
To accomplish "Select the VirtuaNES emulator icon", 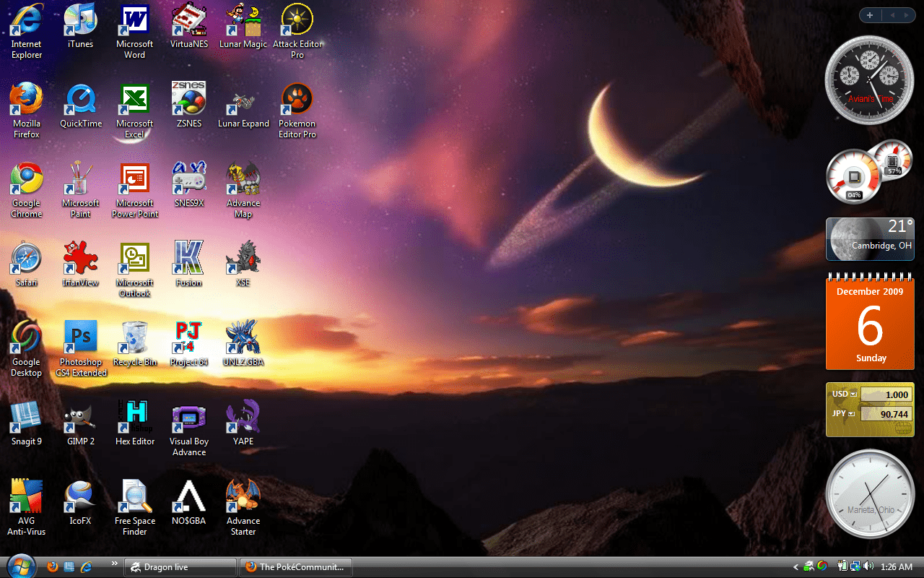I will [x=189, y=26].
